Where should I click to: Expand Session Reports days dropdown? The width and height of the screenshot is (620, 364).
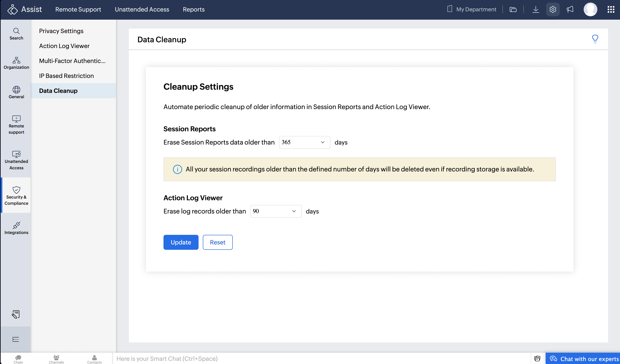coord(304,142)
